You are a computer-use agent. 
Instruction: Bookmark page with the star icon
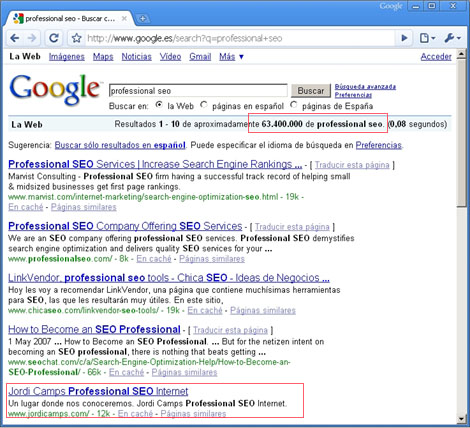[x=77, y=38]
